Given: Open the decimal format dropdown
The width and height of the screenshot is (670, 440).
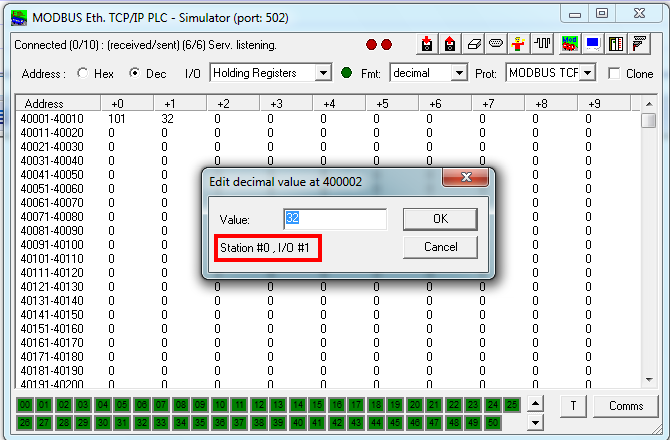Looking at the screenshot, I should click(459, 73).
